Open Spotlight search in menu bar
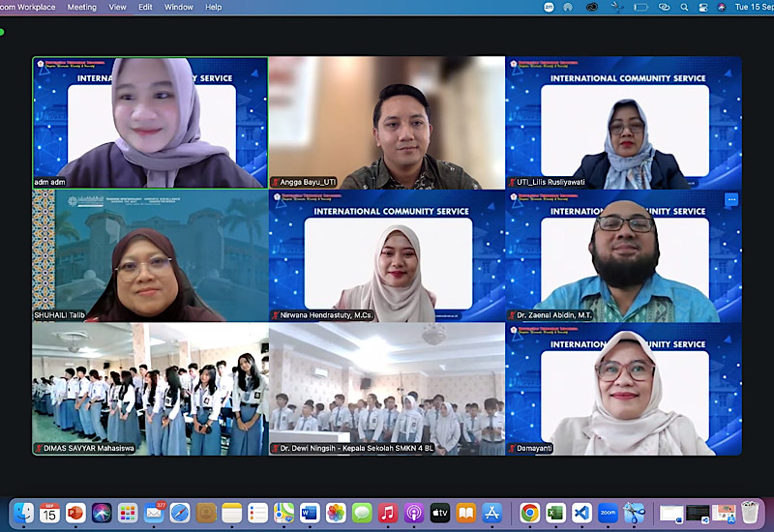774x532 pixels. click(684, 7)
